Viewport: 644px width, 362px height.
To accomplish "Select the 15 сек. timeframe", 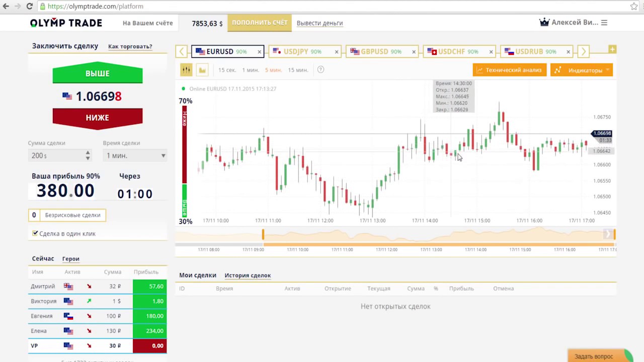I will coord(227,70).
